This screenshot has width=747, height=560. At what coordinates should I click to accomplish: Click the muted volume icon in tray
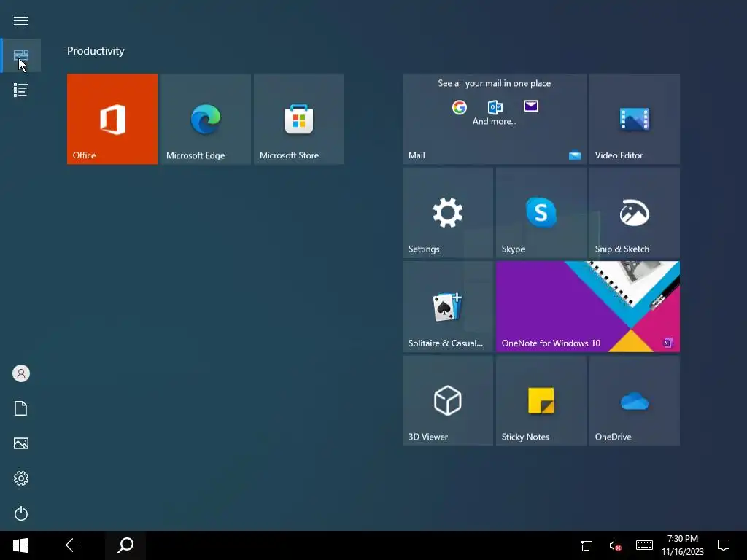coord(615,545)
